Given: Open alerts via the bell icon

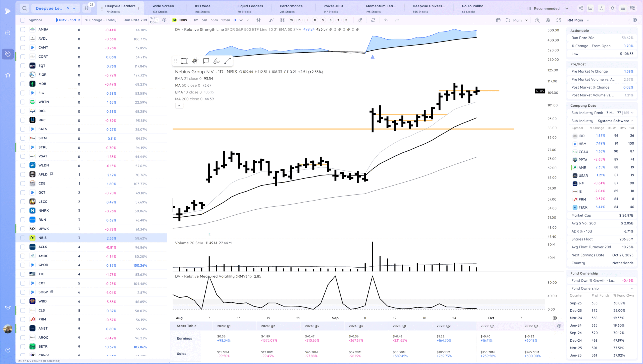Looking at the screenshot, I should pos(612,8).
